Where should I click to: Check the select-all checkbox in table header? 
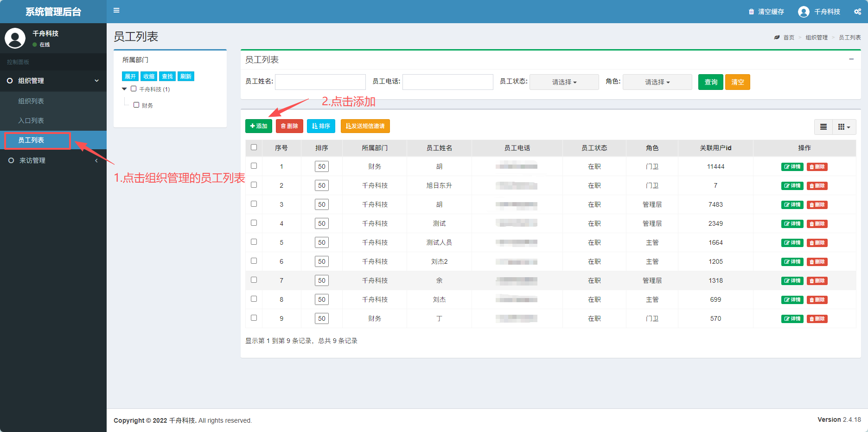(254, 147)
